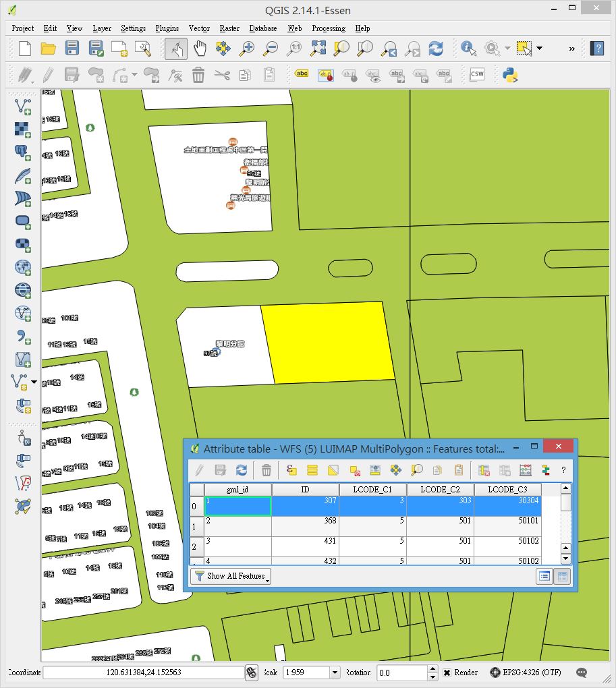
Task: Open the scale dropdown in the status bar
Action: 335,672
